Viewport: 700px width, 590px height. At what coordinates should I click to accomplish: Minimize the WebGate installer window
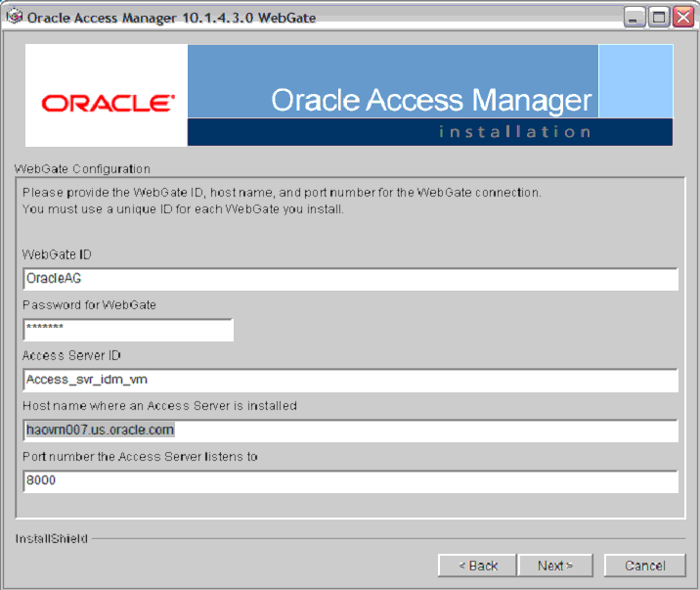coord(634,17)
